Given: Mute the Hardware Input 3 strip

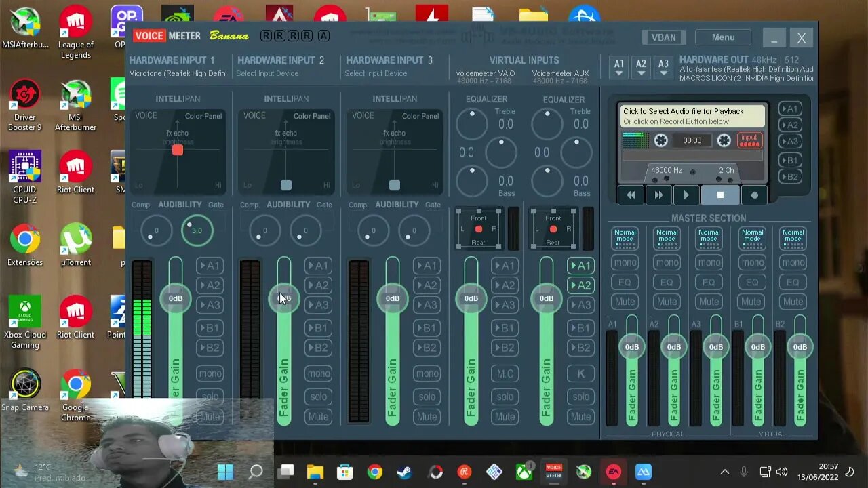Looking at the screenshot, I should pyautogui.click(x=427, y=417).
